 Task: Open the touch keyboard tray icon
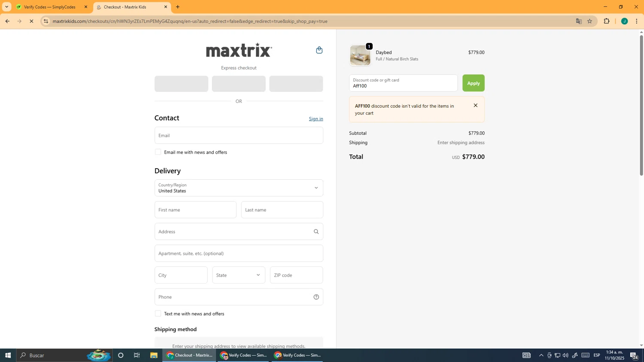(586, 355)
